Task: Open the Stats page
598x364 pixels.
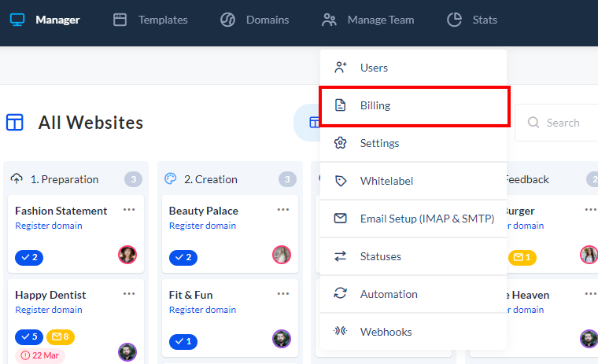Action: [x=472, y=20]
